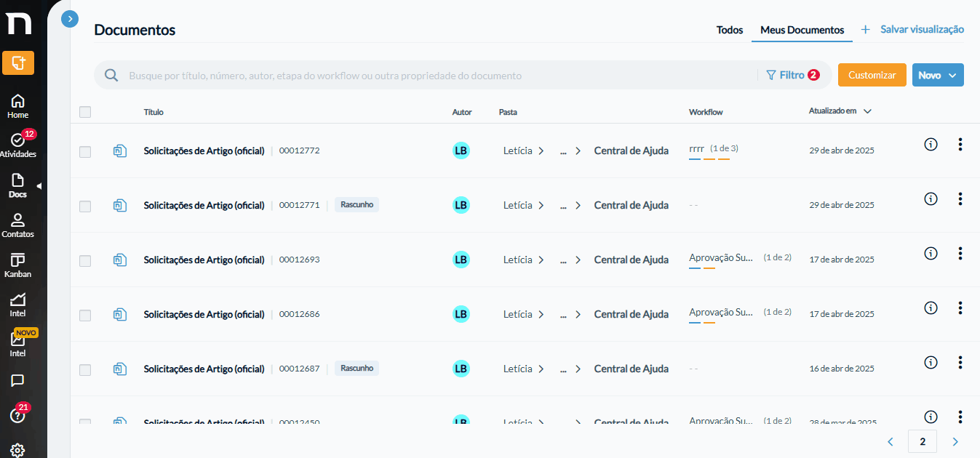This screenshot has width=980, height=458.
Task: Check the box for document 00012686
Action: tap(85, 315)
